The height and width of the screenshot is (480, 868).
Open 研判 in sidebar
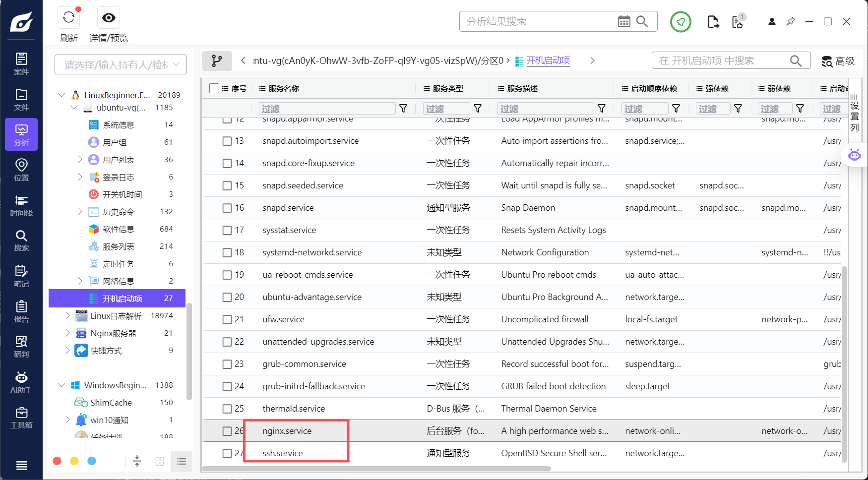click(21, 347)
